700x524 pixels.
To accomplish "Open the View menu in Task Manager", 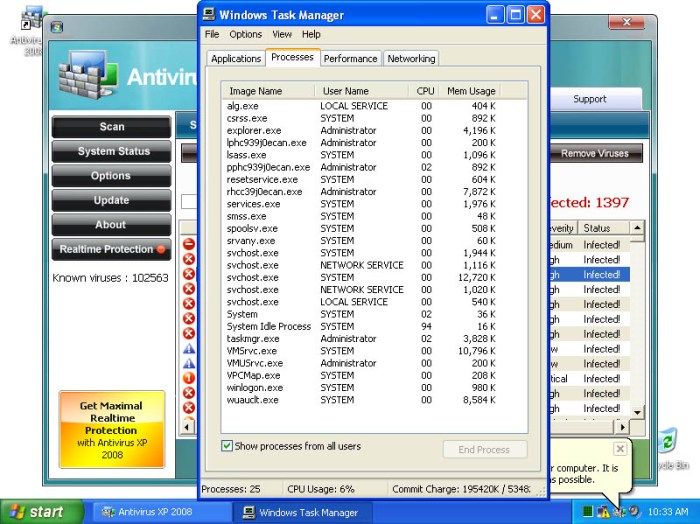I will tap(282, 34).
